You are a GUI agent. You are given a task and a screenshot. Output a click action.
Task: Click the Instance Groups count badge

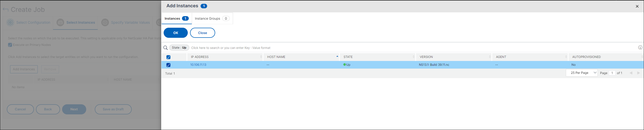coord(226,18)
